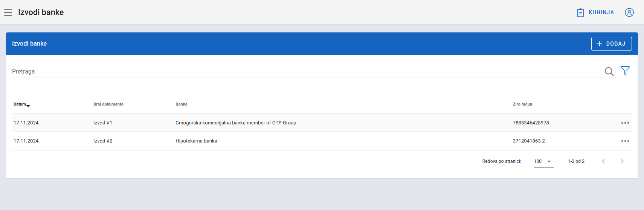The image size is (644, 210).
Task: Click account number 7885346428978
Action: click(531, 123)
